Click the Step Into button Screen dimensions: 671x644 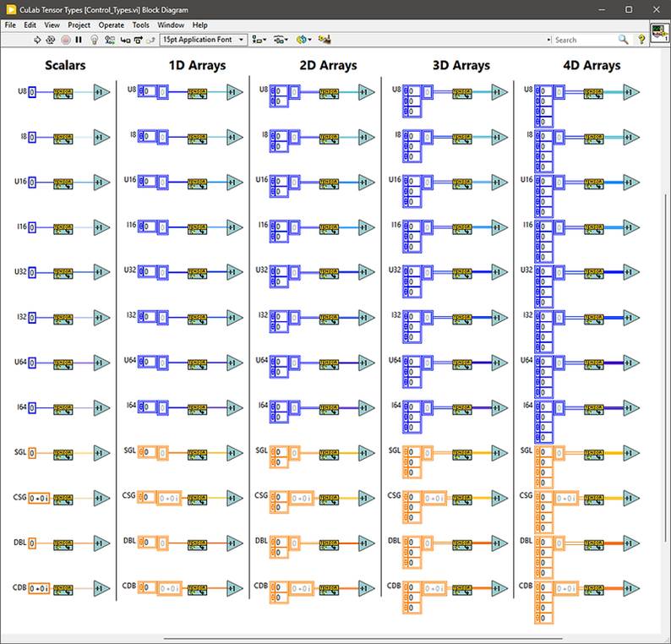click(125, 40)
